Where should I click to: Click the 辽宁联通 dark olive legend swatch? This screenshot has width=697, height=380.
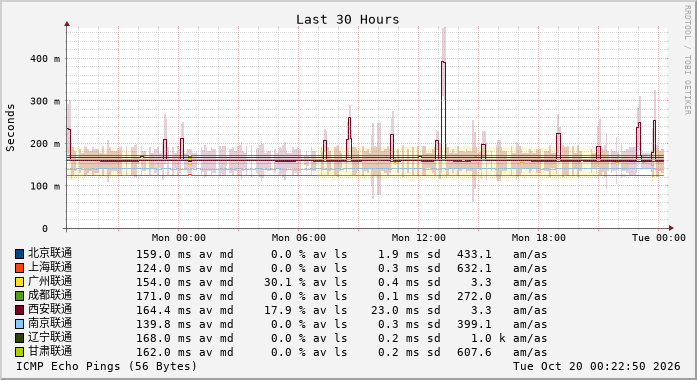(x=19, y=338)
